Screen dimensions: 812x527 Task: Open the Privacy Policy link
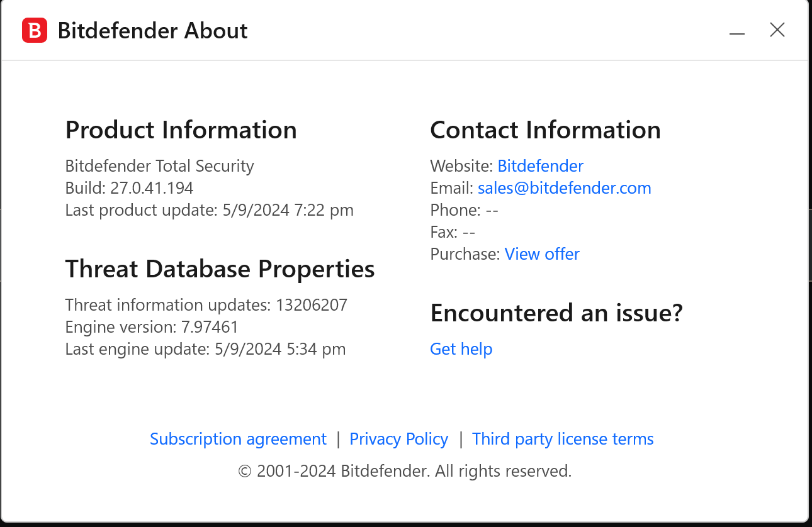[398, 439]
